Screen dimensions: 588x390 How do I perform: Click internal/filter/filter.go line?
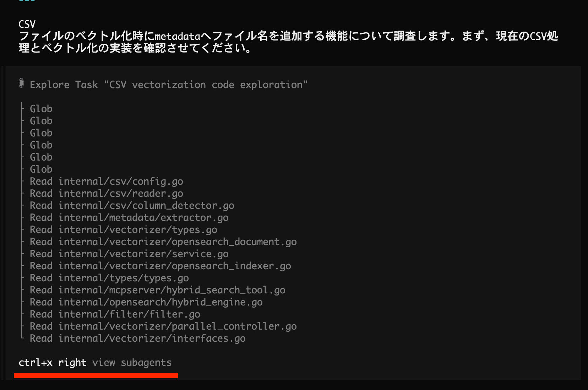(115, 314)
